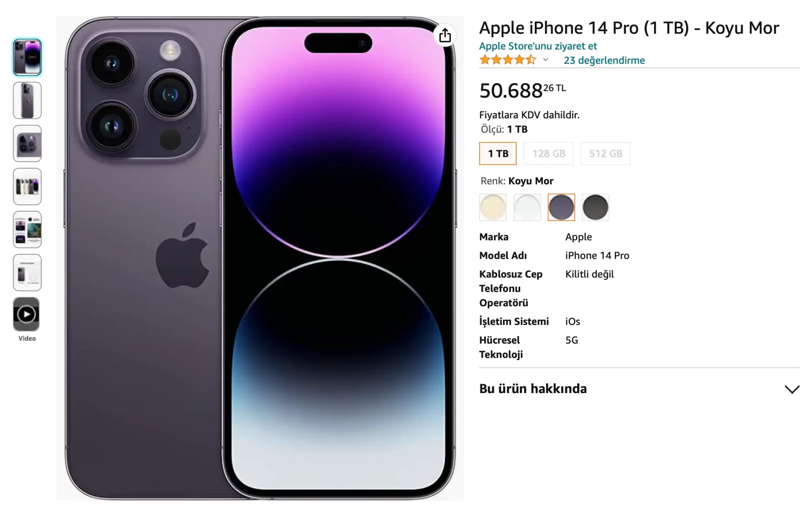Click the five-star rating icons

pyautogui.click(x=508, y=60)
